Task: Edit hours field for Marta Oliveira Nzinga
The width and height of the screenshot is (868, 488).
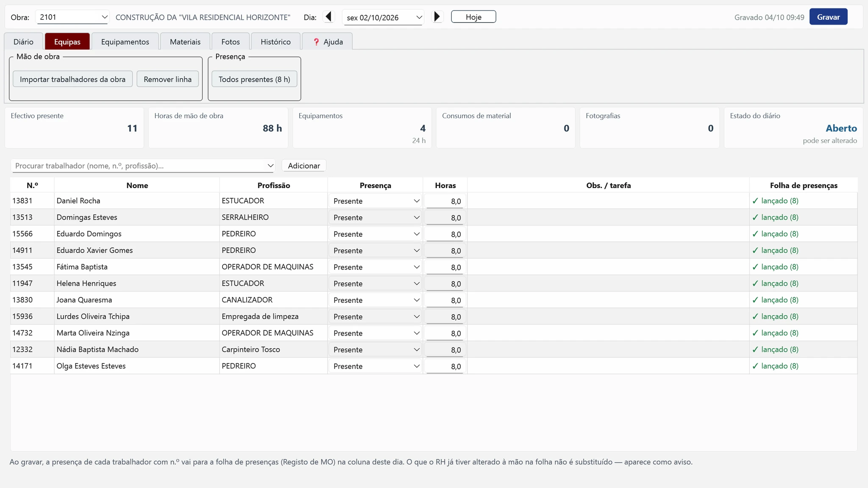Action: [445, 333]
